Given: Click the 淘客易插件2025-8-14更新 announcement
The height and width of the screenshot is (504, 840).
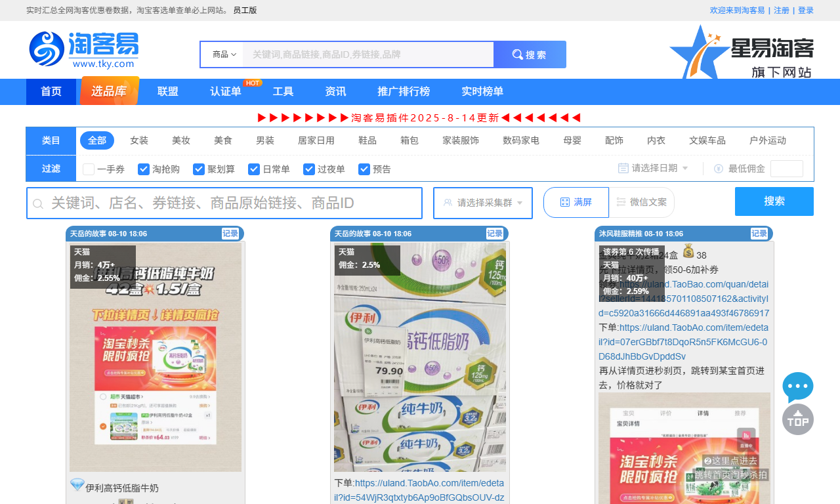Looking at the screenshot, I should (420, 118).
